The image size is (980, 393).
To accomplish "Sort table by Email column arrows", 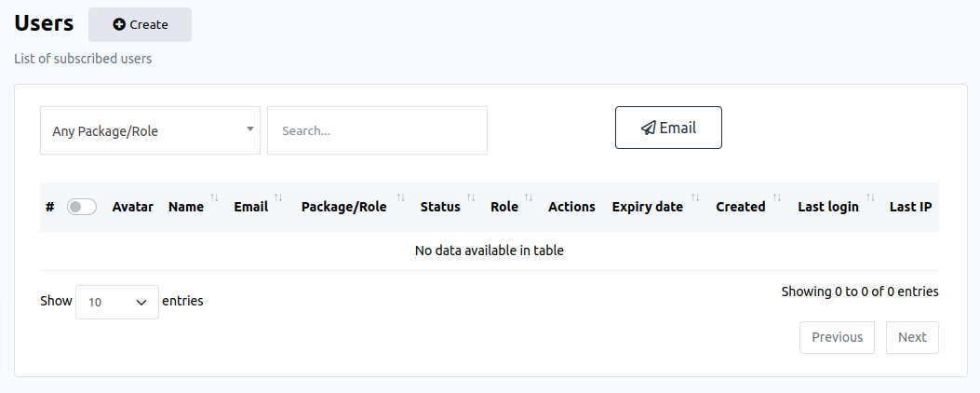I will click(278, 197).
